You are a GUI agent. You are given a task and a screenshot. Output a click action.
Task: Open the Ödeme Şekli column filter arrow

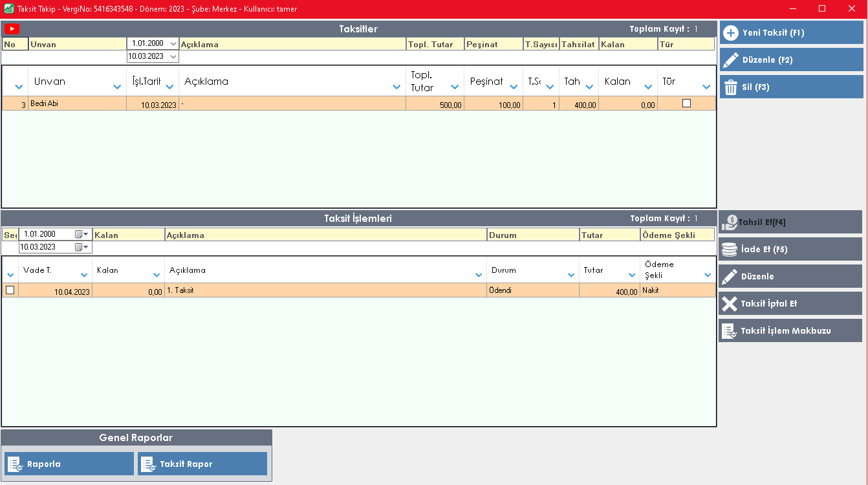[x=707, y=275]
